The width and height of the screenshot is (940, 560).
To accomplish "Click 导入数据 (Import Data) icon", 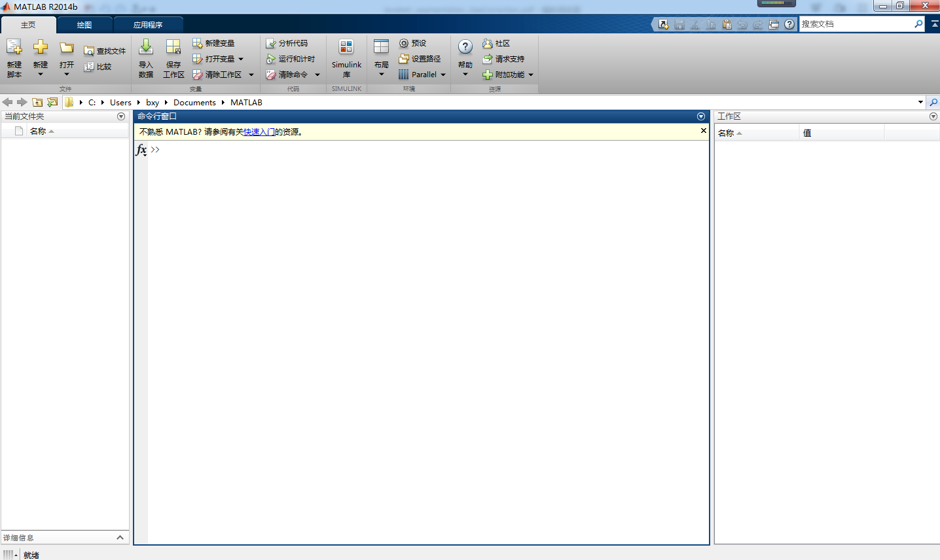I will point(146,47).
